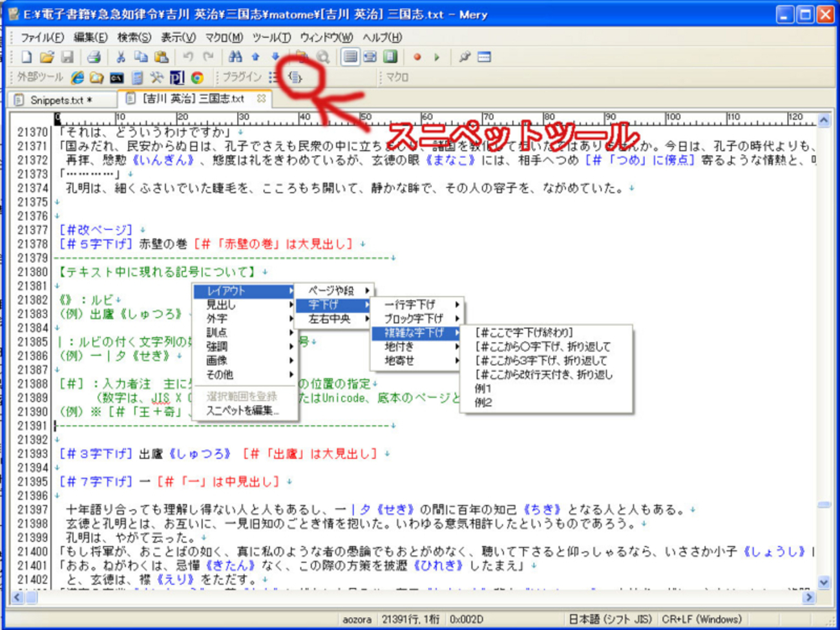Select [#ここで字下げ終わり] snippet entry

pyautogui.click(x=524, y=333)
